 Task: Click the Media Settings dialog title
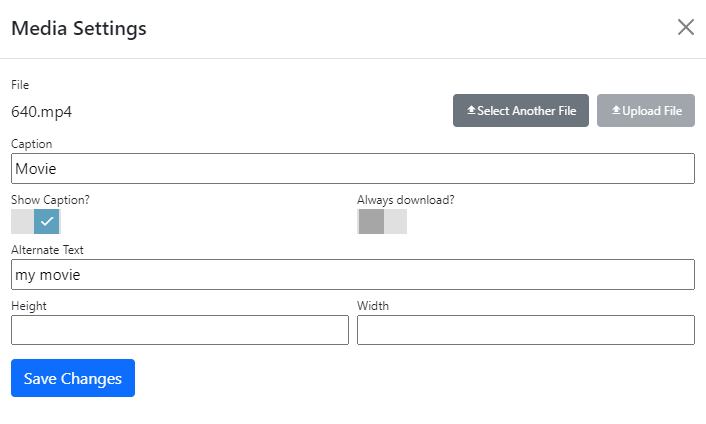[79, 28]
